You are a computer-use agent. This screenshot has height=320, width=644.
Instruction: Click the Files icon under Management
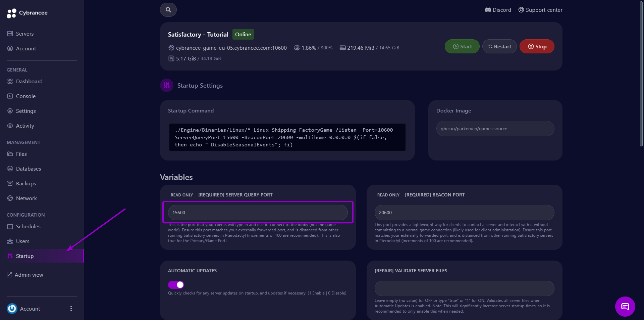[x=10, y=154]
